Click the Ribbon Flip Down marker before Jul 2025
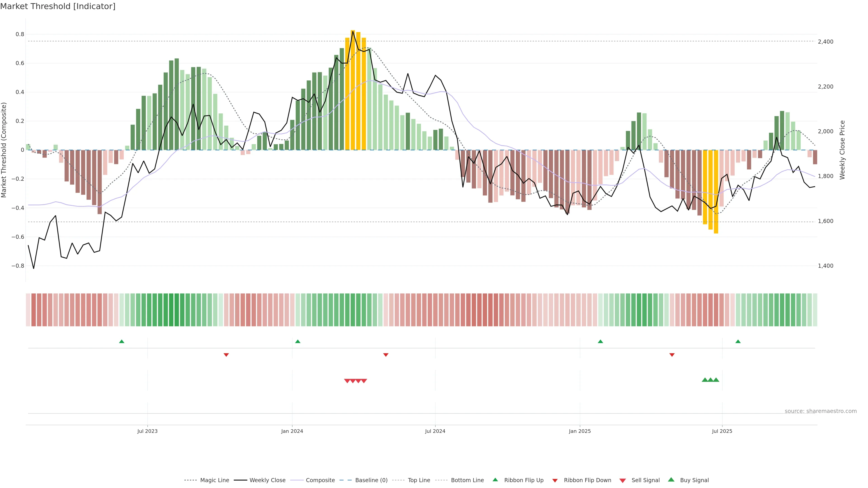 672,355
